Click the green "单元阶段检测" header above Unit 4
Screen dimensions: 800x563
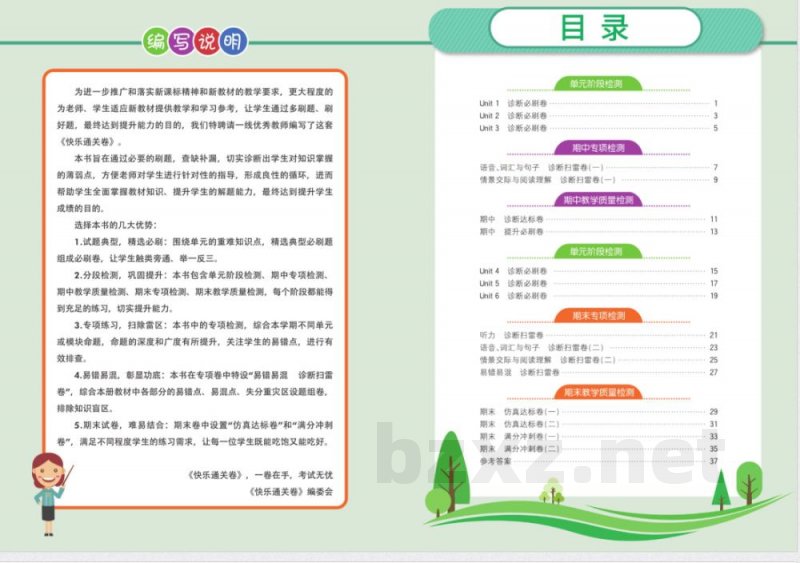pos(597,252)
